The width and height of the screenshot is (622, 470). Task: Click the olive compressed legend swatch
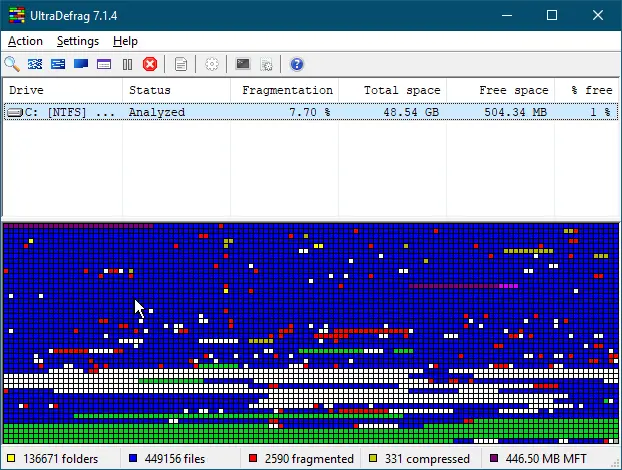pyautogui.click(x=373, y=458)
